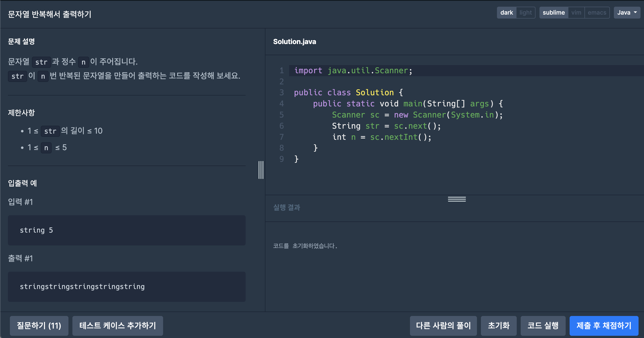The image size is (644, 338).
Task: Click 초기화 reset button
Action: tap(498, 325)
